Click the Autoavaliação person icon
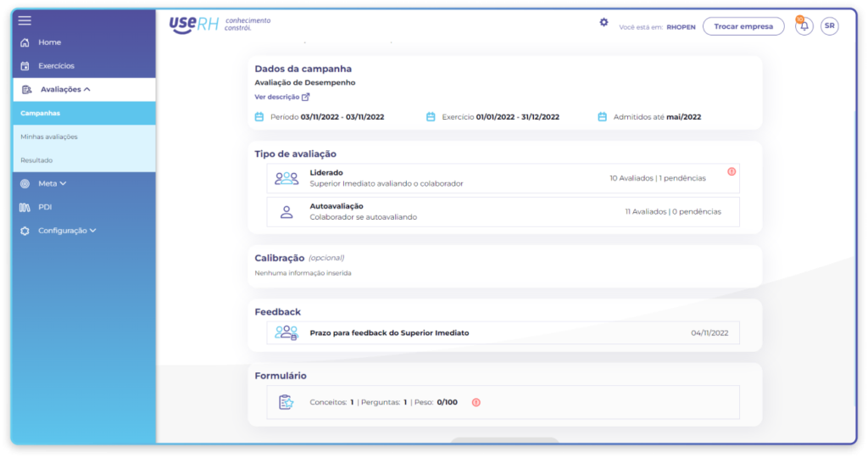Image resolution: width=868 pixels, height=458 pixels. [x=287, y=212]
